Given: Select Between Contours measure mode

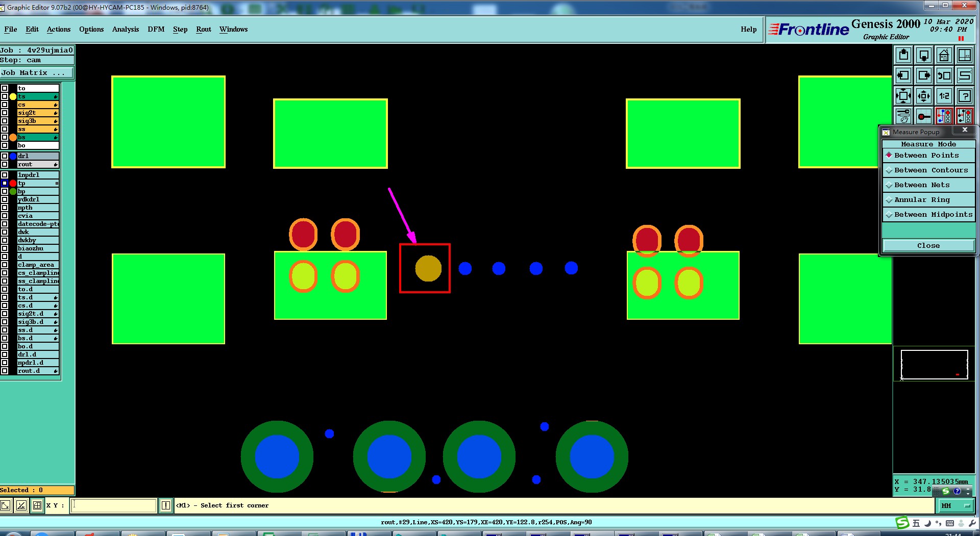Looking at the screenshot, I should click(x=928, y=170).
